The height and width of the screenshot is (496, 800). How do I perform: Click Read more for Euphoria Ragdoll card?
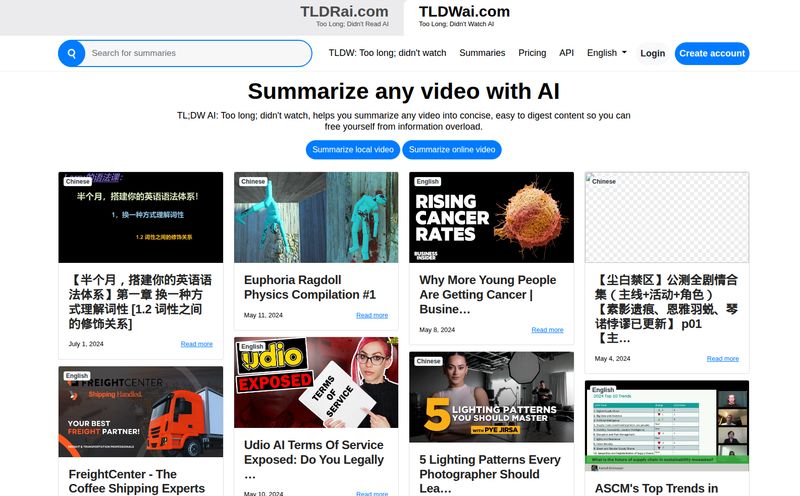pyautogui.click(x=372, y=315)
